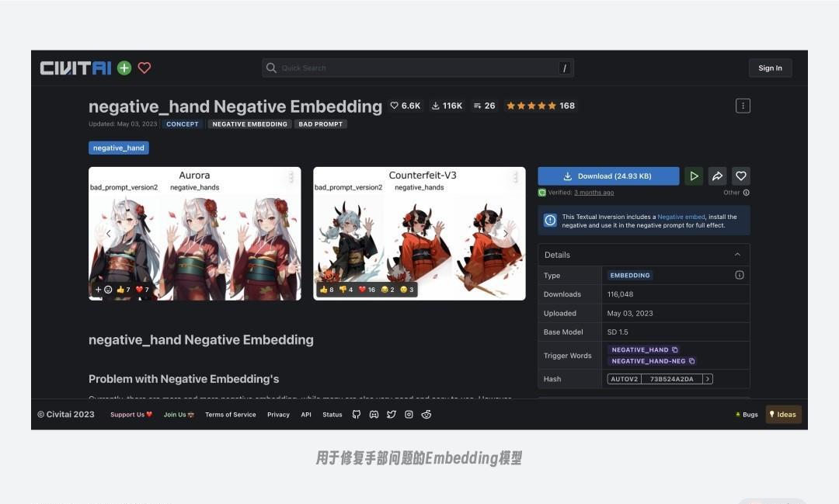The image size is (839, 504).
Task: Open the Discord icon in footer
Action: [x=374, y=415]
